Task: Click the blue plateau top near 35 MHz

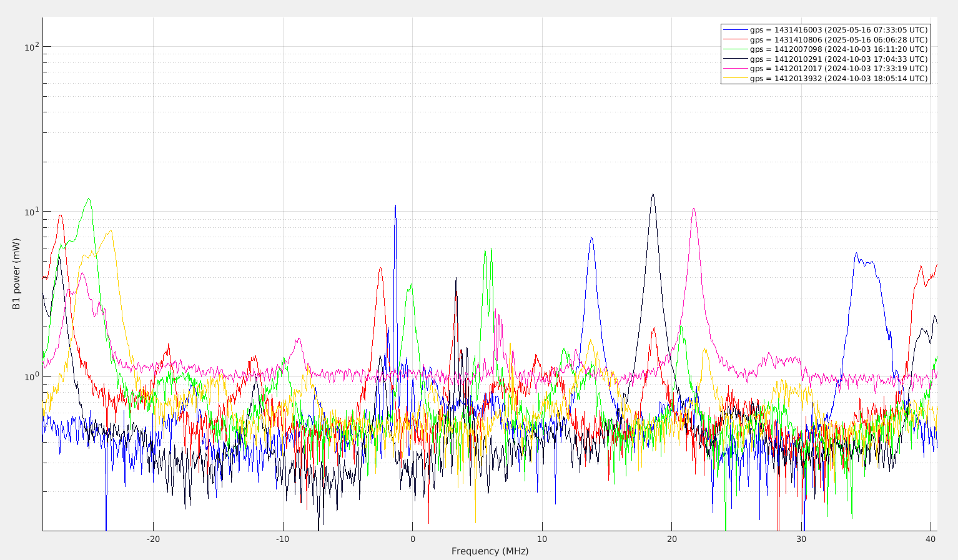Action: (x=865, y=262)
